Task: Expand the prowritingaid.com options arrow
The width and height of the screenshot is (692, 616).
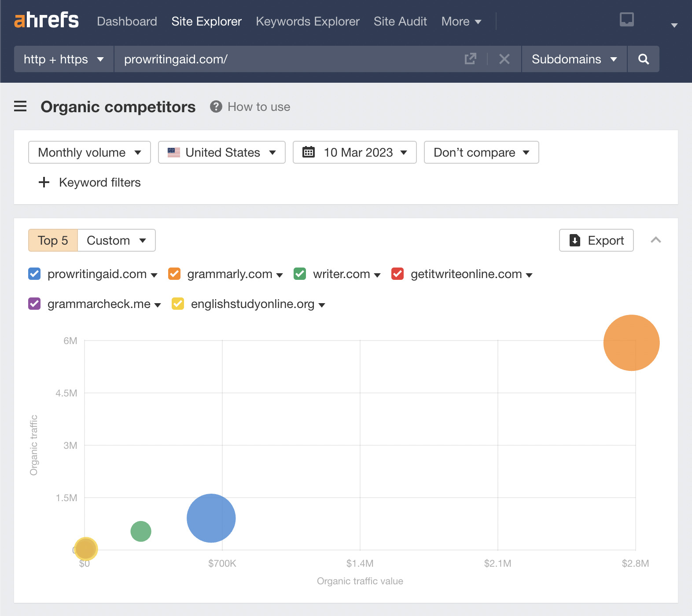Action: (154, 275)
